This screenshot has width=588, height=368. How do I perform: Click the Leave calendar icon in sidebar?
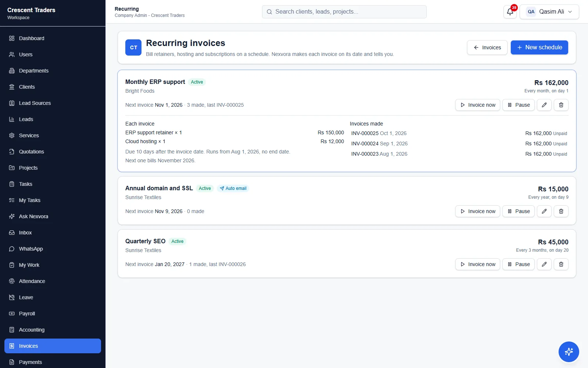point(12,297)
